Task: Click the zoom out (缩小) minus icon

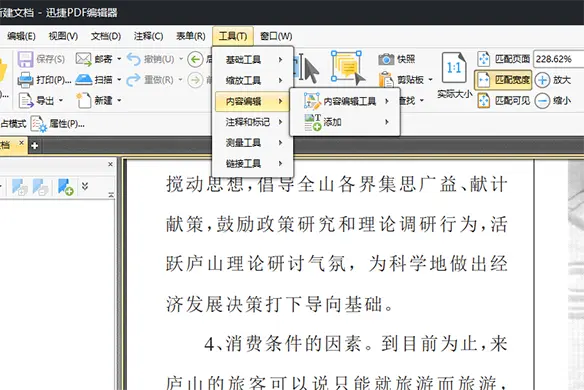Action: coord(542,101)
